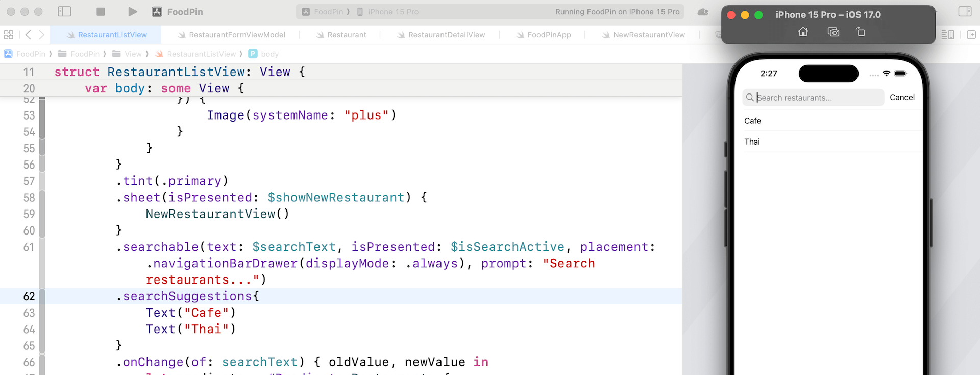Click the simulator Home button icon

click(803, 32)
